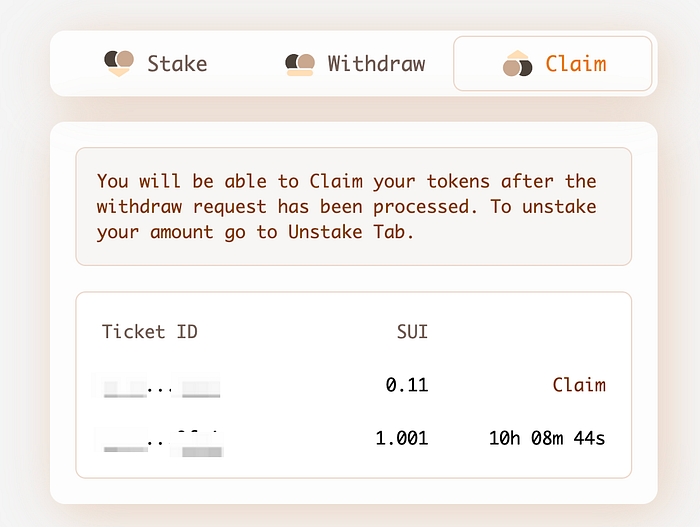
Task: Click the 10h 08m 44s countdown
Action: pyautogui.click(x=547, y=438)
